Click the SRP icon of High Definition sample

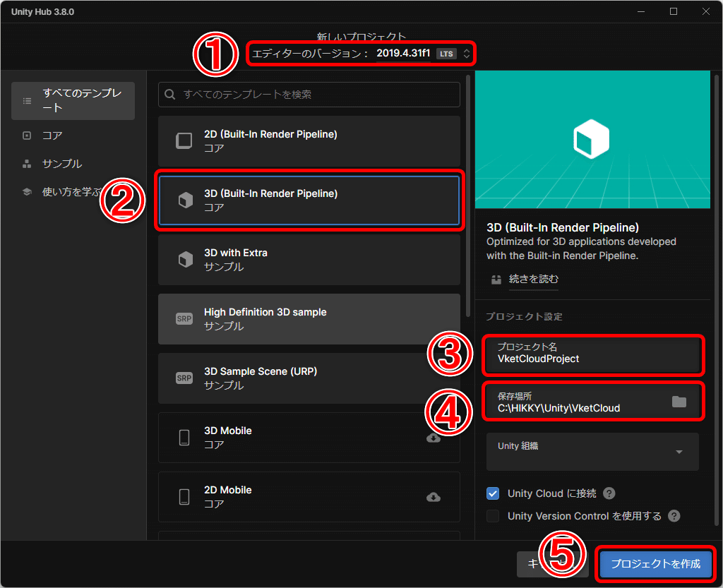184,319
